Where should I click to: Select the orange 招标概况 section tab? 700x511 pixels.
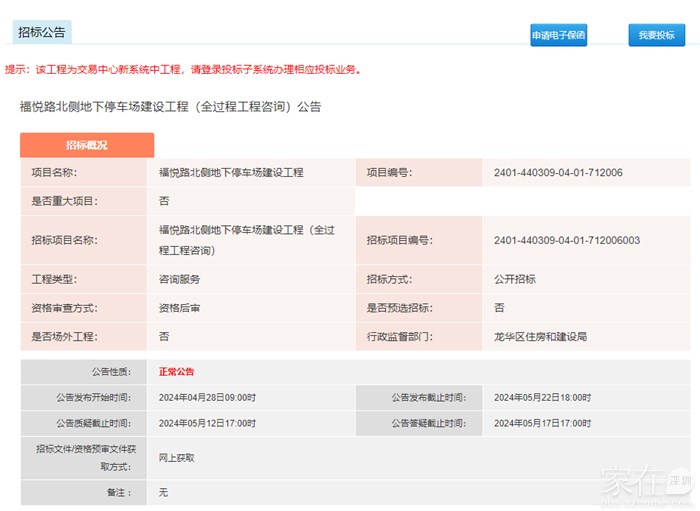[x=87, y=145]
